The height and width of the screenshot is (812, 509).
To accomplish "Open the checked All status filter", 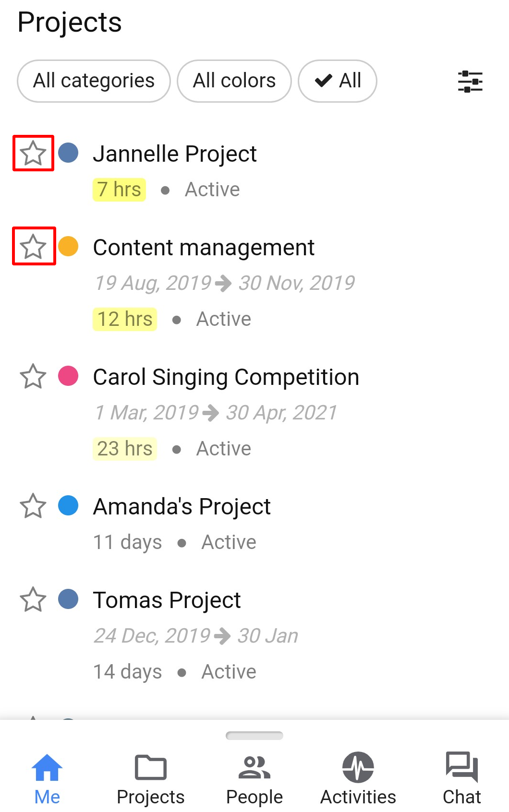I will pos(338,81).
